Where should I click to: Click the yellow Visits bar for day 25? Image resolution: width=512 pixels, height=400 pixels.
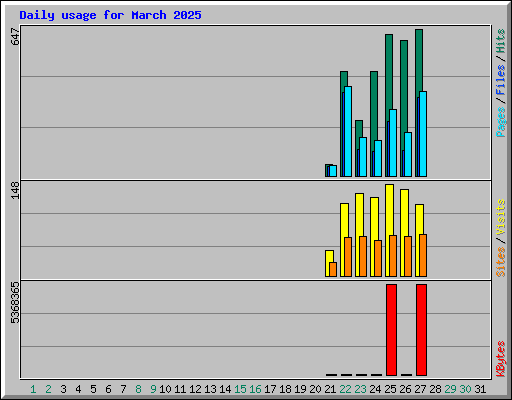pos(388,230)
